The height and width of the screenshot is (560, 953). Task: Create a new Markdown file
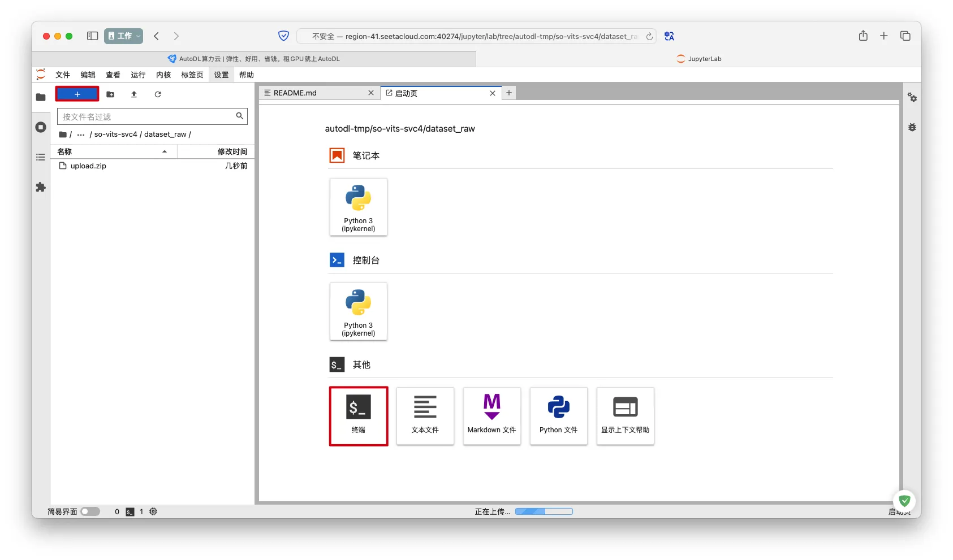[x=491, y=416]
